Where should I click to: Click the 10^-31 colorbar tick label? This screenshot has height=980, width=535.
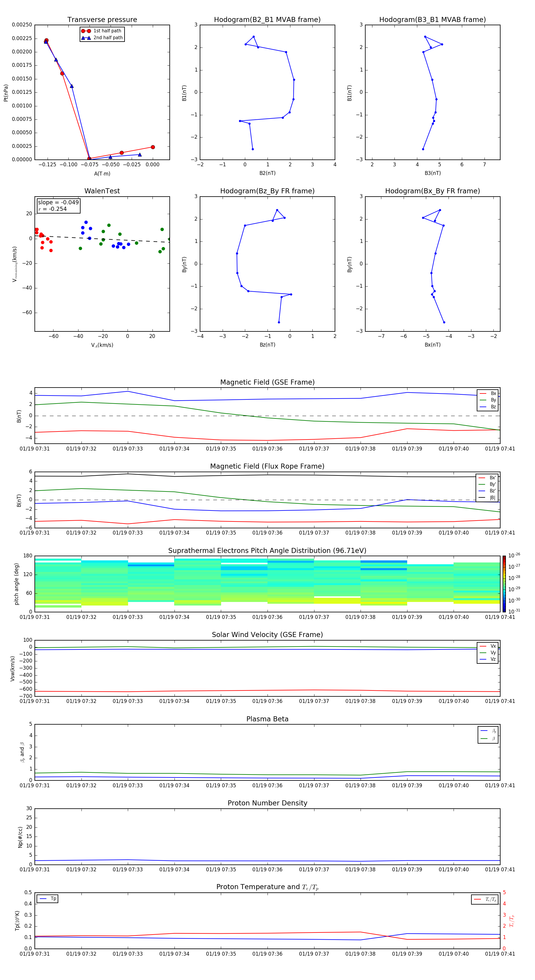pyautogui.click(x=514, y=611)
